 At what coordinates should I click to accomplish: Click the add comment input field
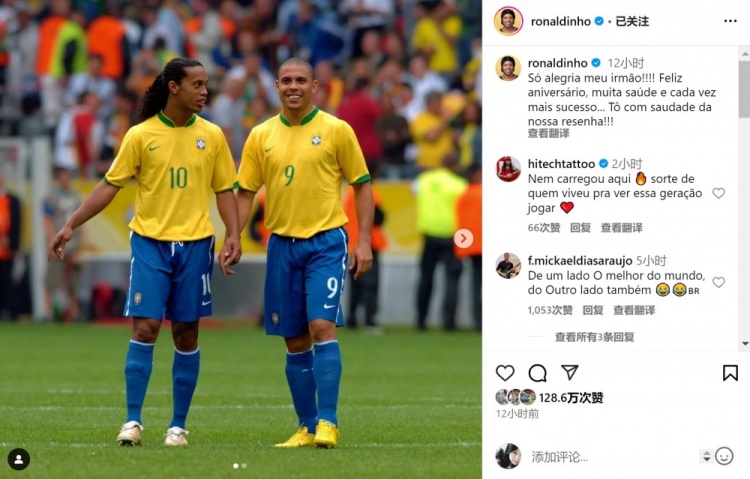612,457
